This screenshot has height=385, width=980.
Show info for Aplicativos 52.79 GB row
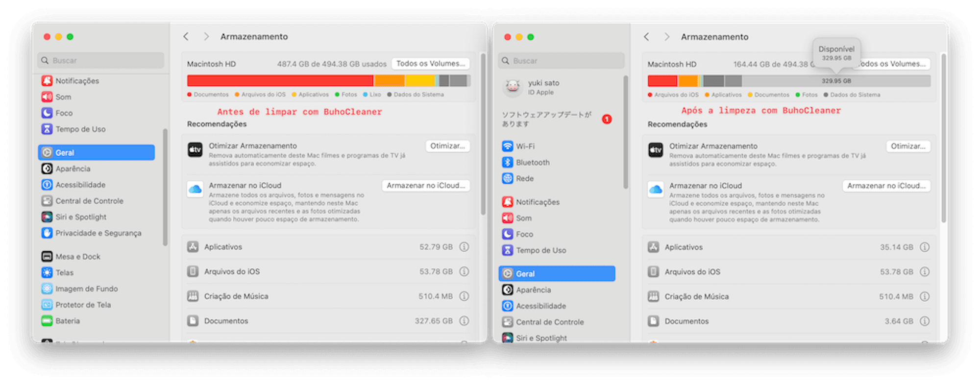464,247
